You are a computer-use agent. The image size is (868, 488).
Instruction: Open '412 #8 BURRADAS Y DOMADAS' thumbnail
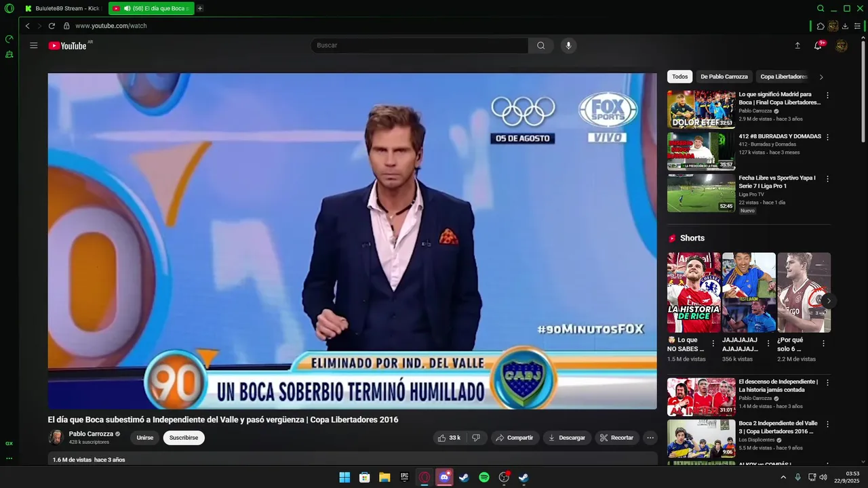(701, 151)
